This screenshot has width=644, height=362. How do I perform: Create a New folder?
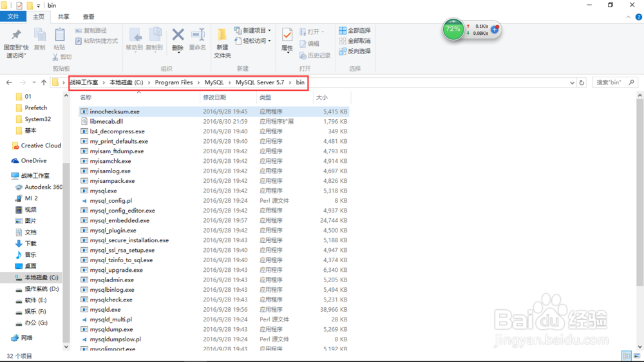tap(222, 44)
